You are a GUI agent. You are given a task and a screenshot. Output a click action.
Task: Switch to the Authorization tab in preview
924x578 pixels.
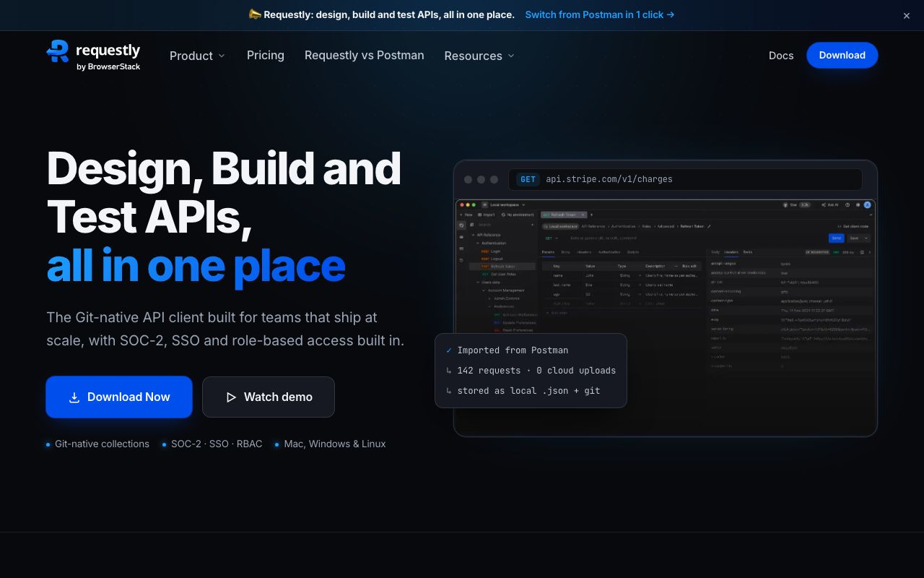click(x=609, y=252)
